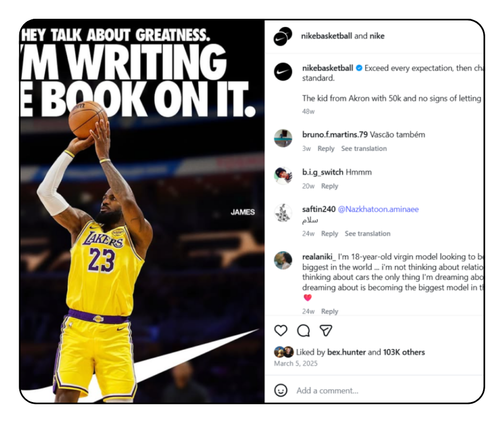This screenshot has height=423, width=504.
Task: Open the realaniki_ profile picture
Action: 283,260
